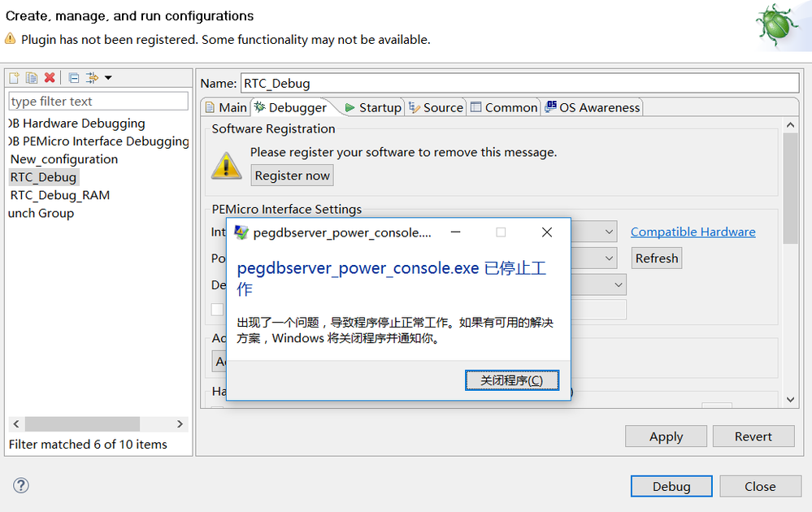Open help with question mark icon
The height and width of the screenshot is (512, 812).
click(21, 486)
